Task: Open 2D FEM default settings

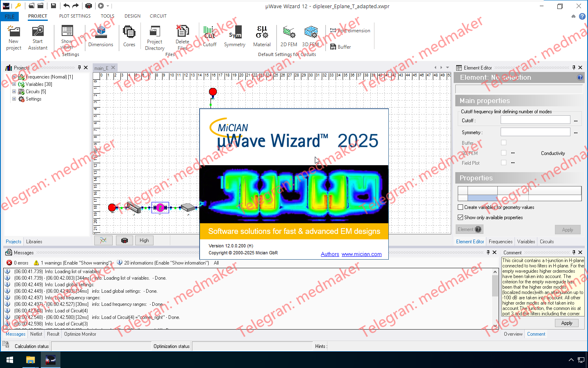Action: tap(289, 36)
